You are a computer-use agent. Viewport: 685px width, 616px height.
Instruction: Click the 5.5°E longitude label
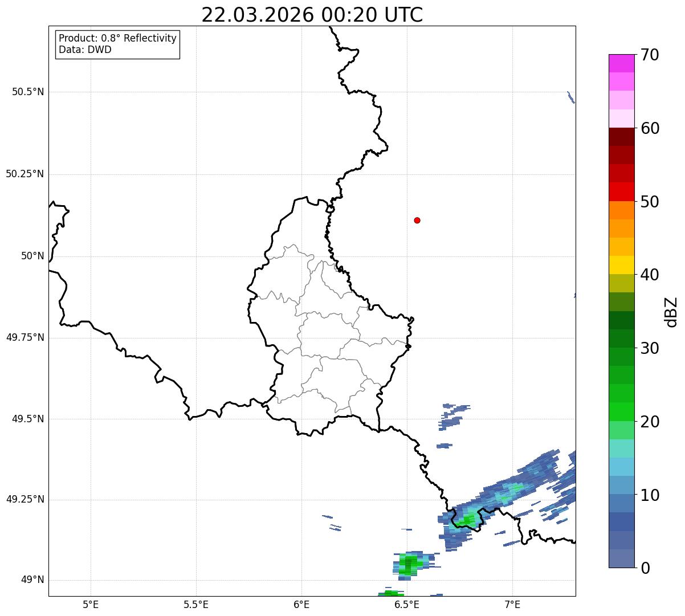196,604
